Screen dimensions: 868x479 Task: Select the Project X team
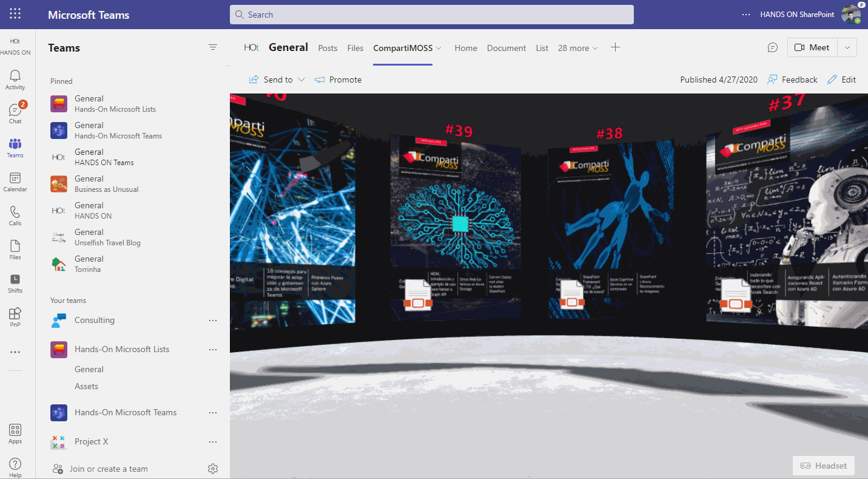pos(91,441)
